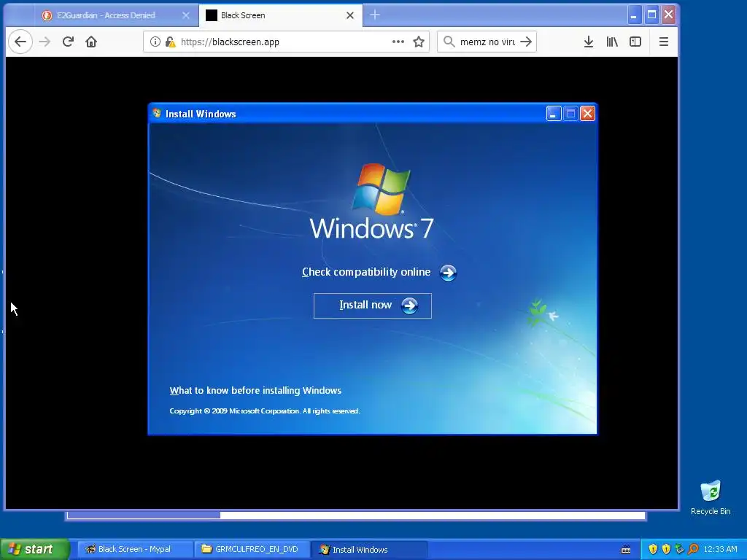Minimize the Install Windows dialog

[x=553, y=114]
